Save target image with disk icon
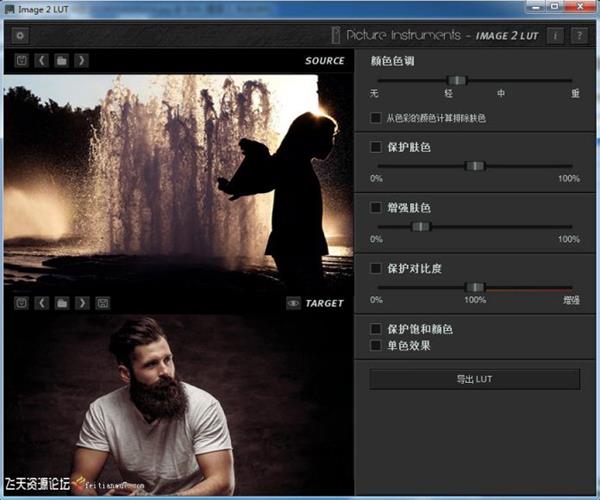Image resolution: width=600 pixels, height=500 pixels. (x=102, y=303)
